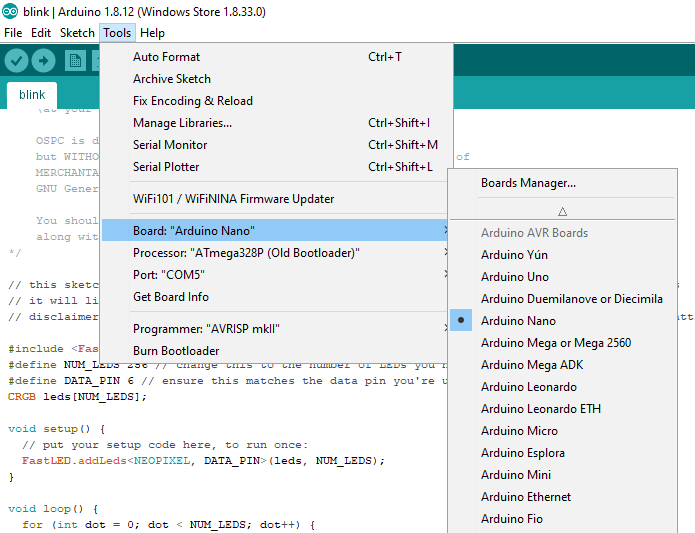The width and height of the screenshot is (695, 533).
Task: Click the "put your setup code here" comment
Action: click(165, 445)
